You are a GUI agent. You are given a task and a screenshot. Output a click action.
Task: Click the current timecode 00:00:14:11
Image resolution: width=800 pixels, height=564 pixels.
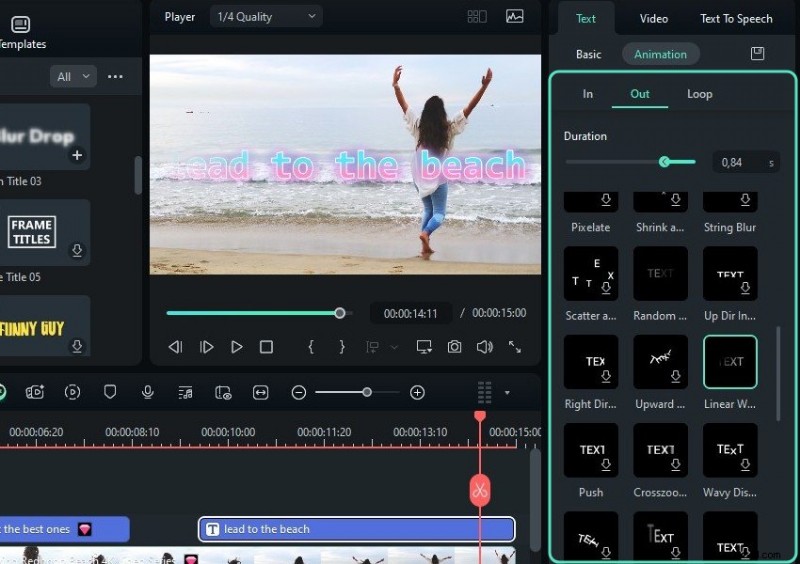pos(410,313)
